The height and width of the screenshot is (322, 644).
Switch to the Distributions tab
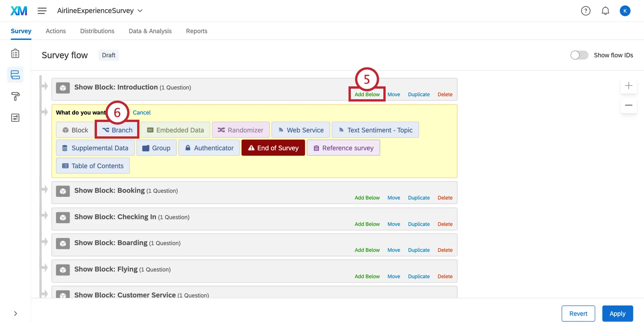[x=97, y=31]
